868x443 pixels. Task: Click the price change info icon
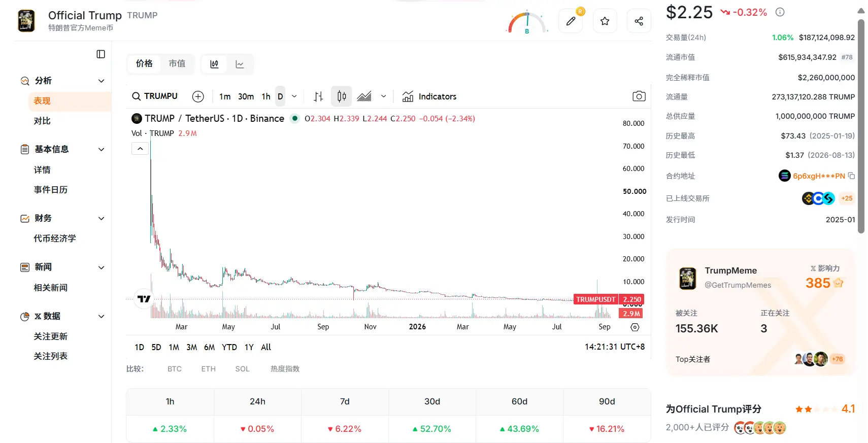(780, 12)
